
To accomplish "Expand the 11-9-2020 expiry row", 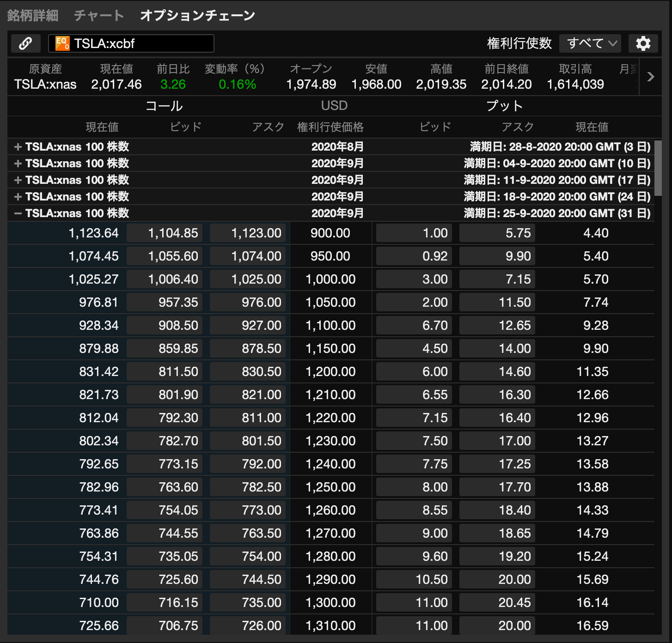I will [x=18, y=180].
